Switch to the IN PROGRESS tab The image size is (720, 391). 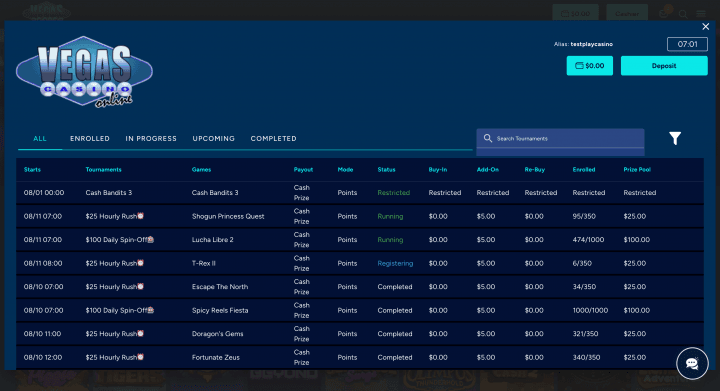pyautogui.click(x=151, y=139)
